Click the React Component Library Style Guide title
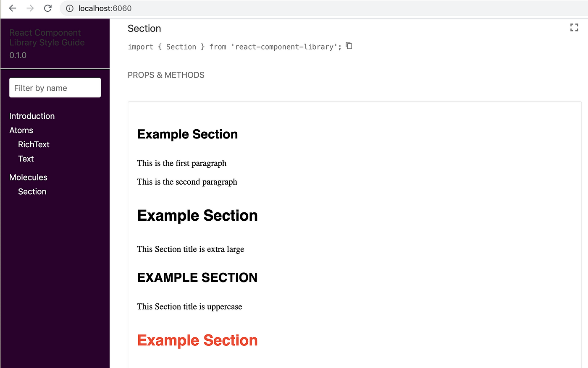The height and width of the screenshot is (368, 588). pos(47,37)
